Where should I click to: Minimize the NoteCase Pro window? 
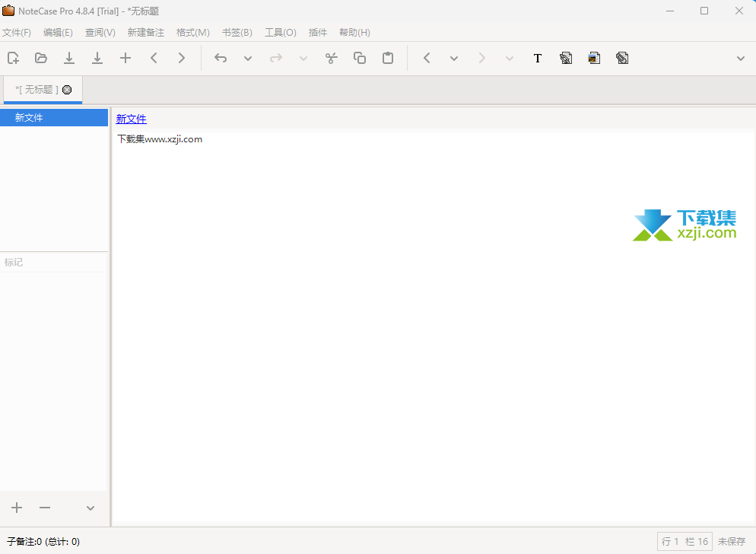[x=670, y=11]
